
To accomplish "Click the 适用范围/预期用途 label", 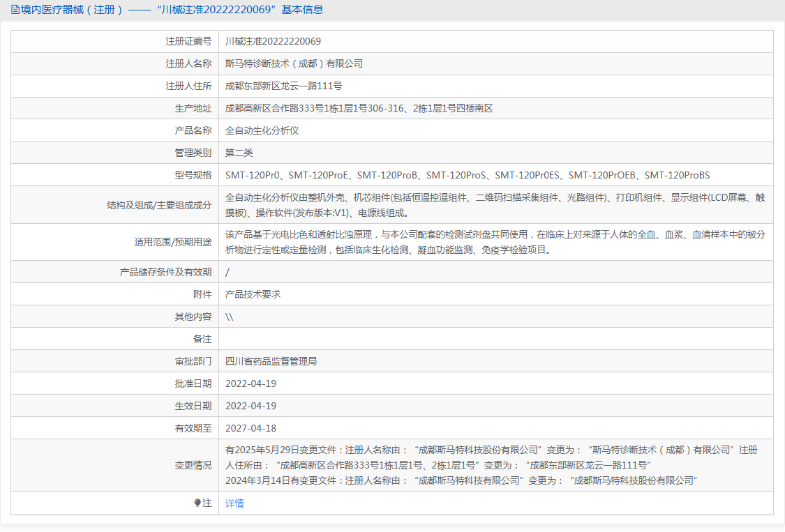I will pos(173,242).
